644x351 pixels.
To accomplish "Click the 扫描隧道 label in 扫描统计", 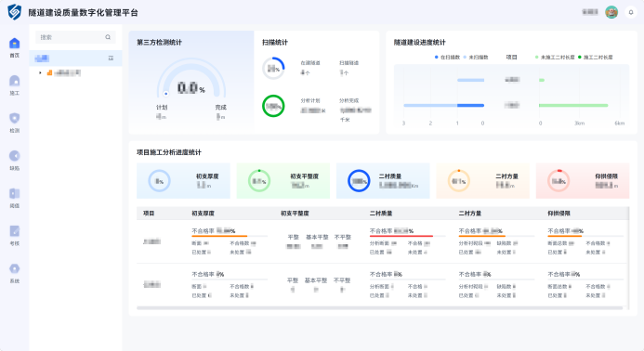I will 349,63.
